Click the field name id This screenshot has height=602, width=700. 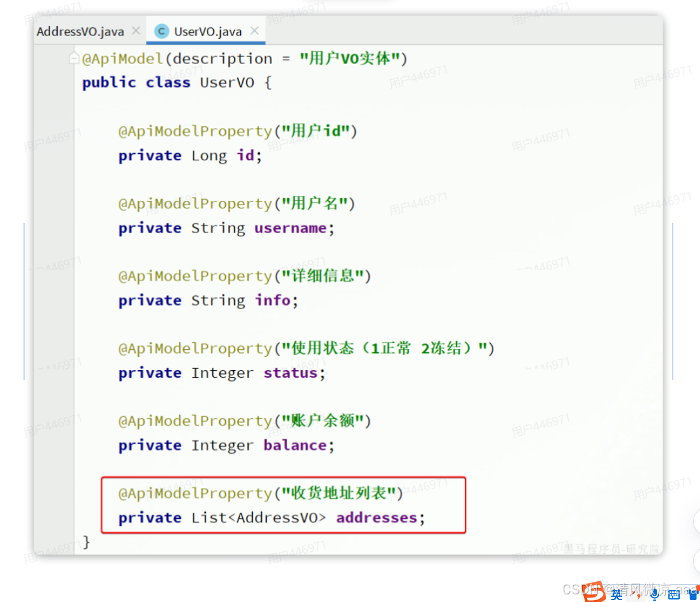tap(245, 155)
